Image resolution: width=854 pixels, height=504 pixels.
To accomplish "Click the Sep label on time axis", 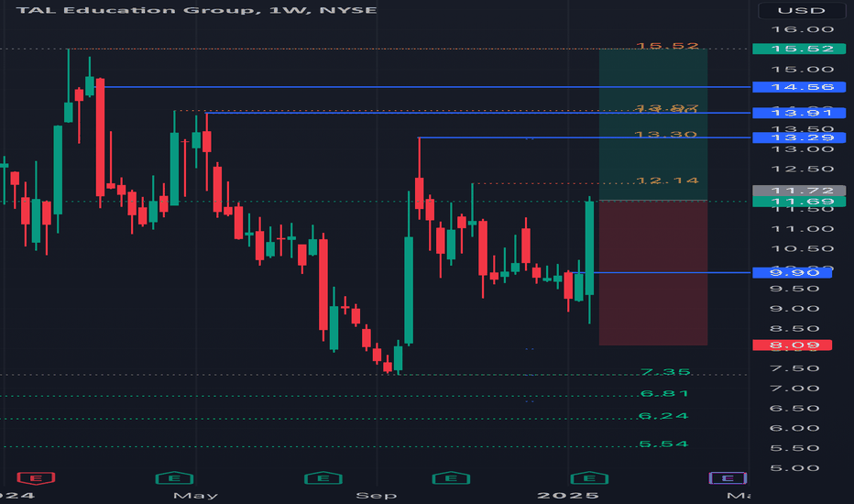I will point(377,495).
